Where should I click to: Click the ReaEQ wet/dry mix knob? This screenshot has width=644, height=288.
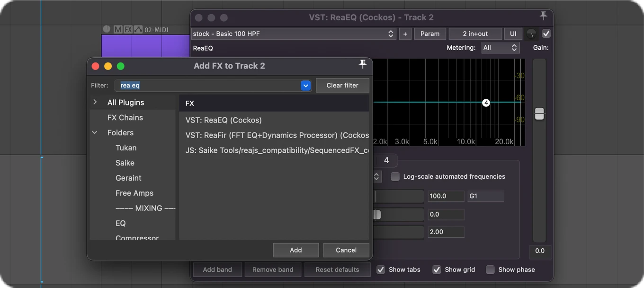point(532,34)
